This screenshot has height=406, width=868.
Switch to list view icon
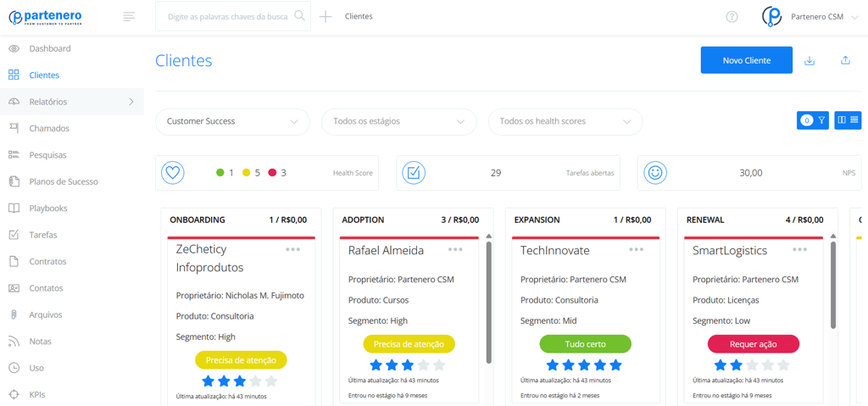pos(854,120)
